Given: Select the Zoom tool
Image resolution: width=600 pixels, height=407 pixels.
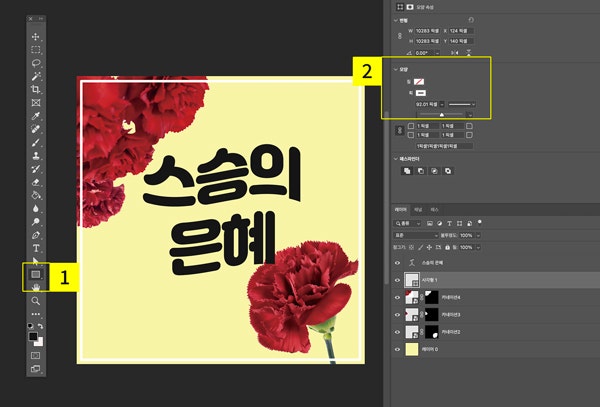Looking at the screenshot, I should point(36,300).
